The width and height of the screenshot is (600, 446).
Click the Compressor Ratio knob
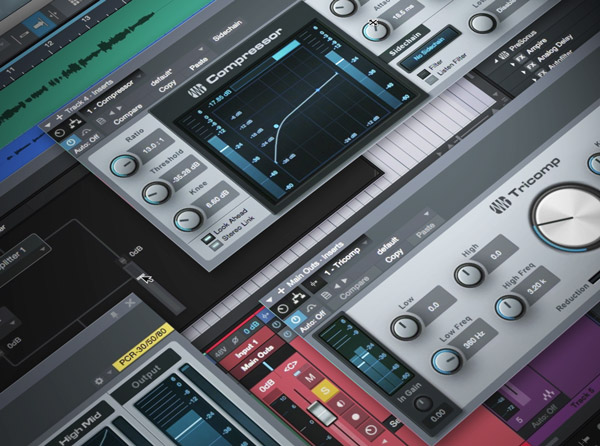pyautogui.click(x=124, y=165)
